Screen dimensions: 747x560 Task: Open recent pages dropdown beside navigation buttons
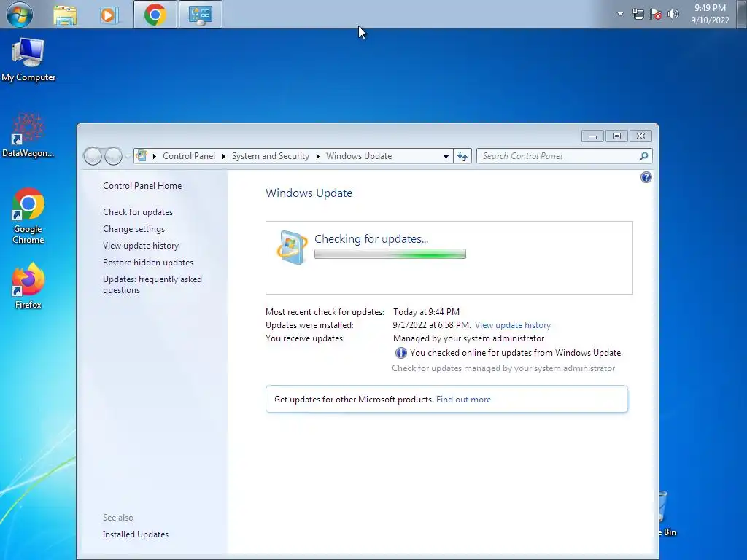(128, 156)
